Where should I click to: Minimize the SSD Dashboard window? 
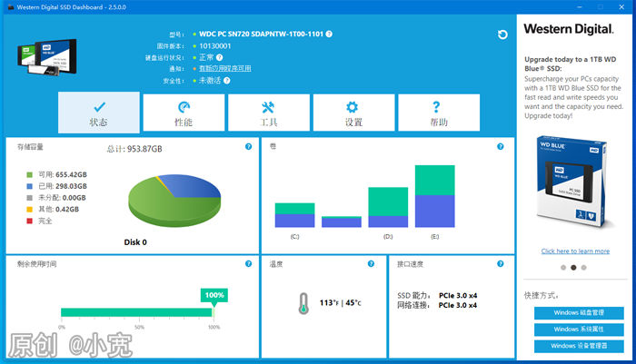tap(580, 7)
